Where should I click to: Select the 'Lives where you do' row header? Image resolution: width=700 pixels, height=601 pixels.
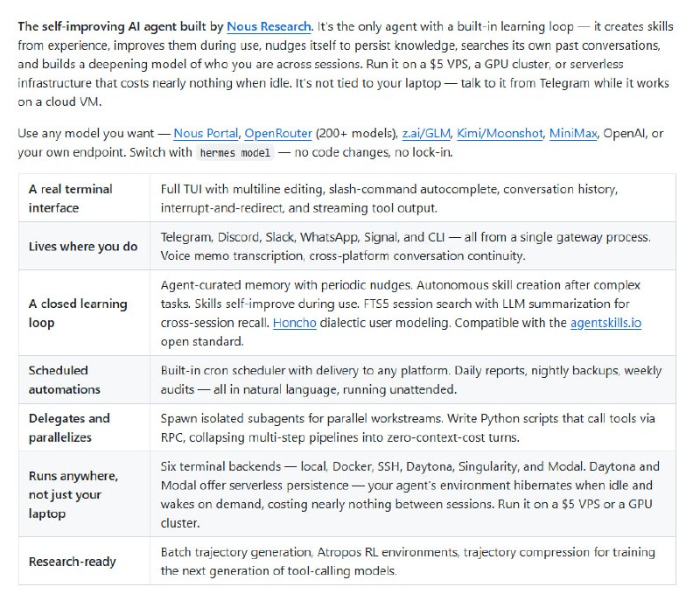click(83, 247)
